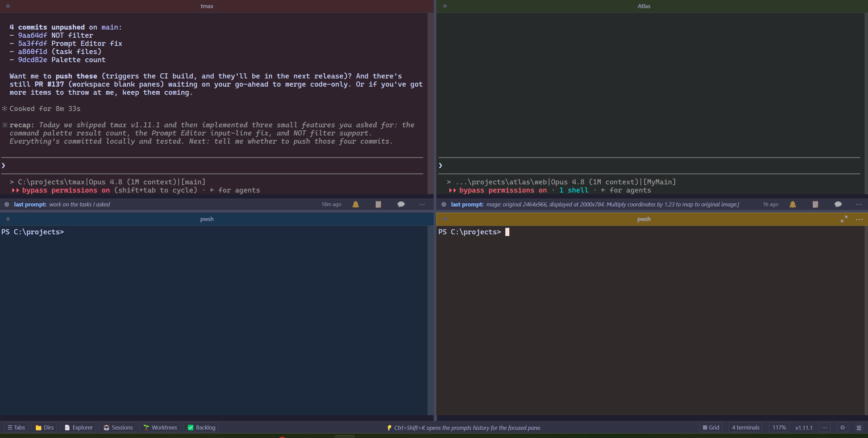Open the status bar ellipsis menu
Image resolution: width=868 pixels, height=438 pixels.
825,427
